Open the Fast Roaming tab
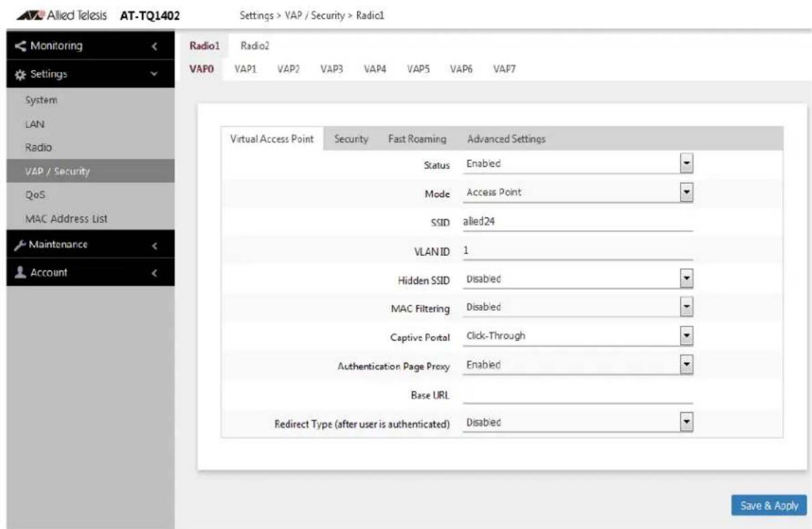Screen dimensions: 812x529 pyautogui.click(x=417, y=139)
